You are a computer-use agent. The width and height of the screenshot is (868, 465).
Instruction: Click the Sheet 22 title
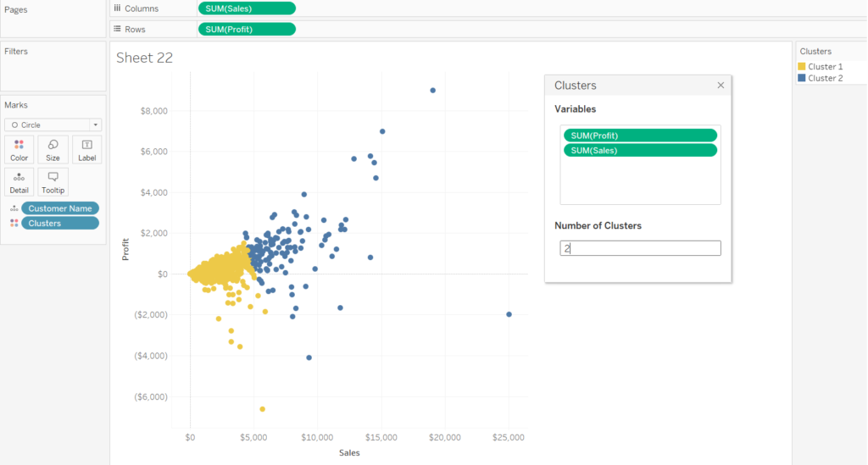tap(144, 58)
